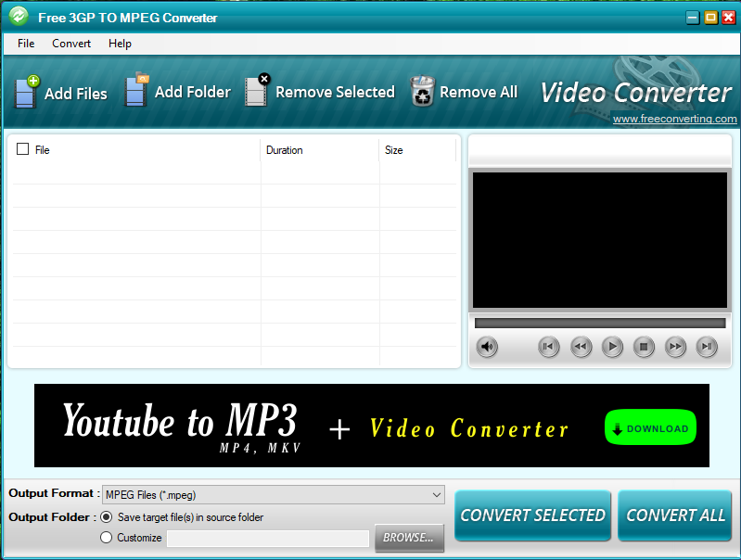
Task: Open the File menu
Action: [26, 44]
